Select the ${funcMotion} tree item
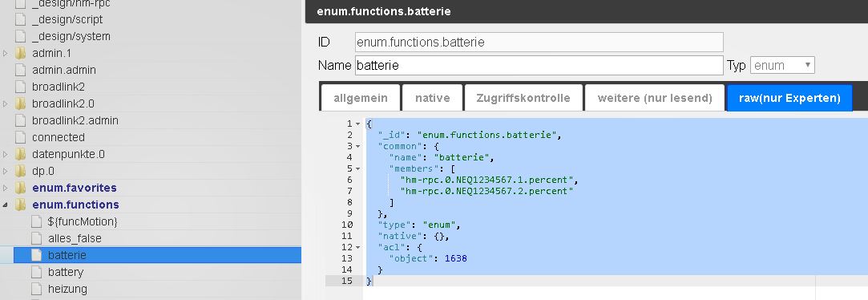Image resolution: width=868 pixels, height=300 pixels. (x=83, y=221)
